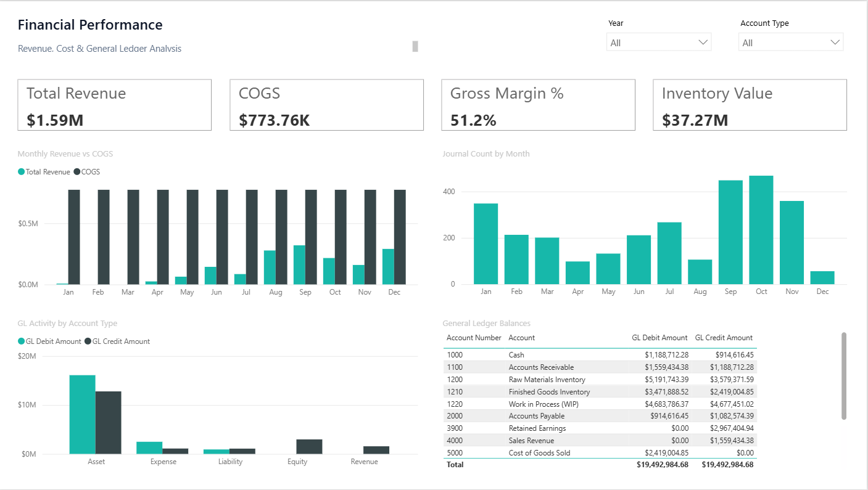Click COGS legend marker in Monthly chart
The height and width of the screenshot is (490, 868).
pos(77,172)
